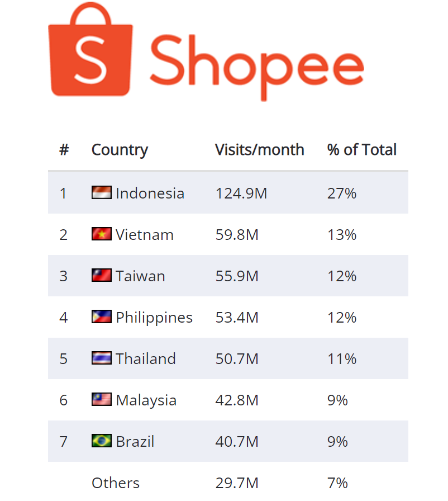Click the Others row label
448x501 pixels.
coord(116,483)
